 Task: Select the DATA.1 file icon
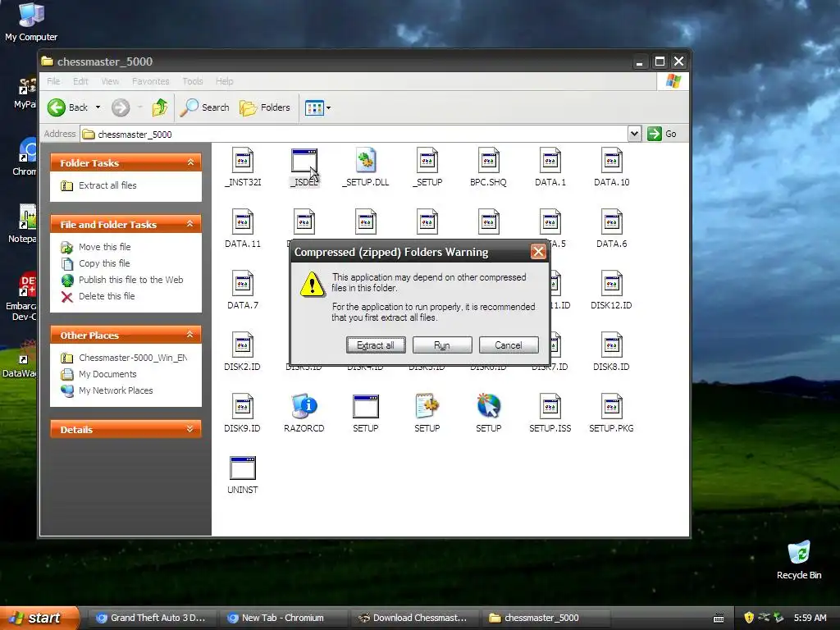click(x=550, y=160)
